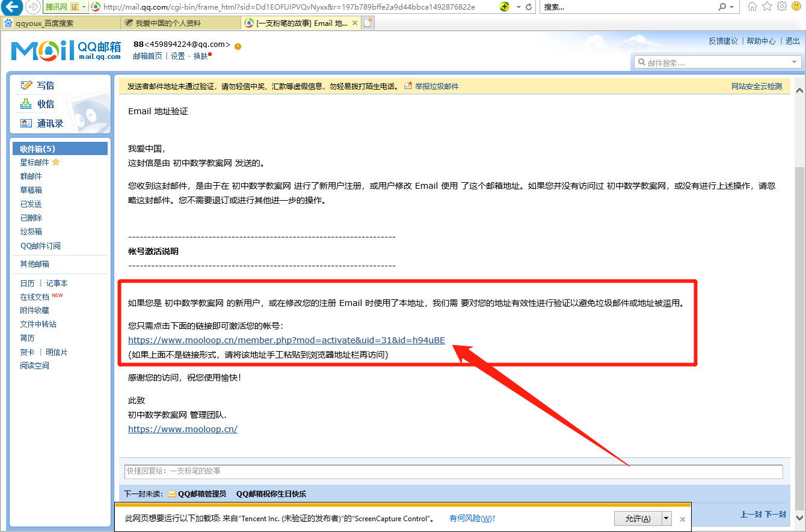Open 文件中转站 file transfer station
The image size is (806, 532).
pos(38,324)
